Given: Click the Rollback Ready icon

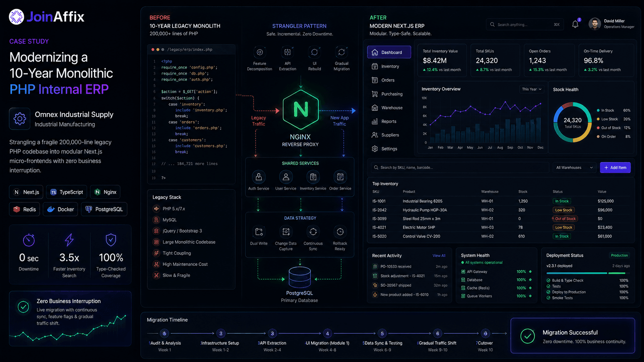Looking at the screenshot, I should tap(340, 232).
